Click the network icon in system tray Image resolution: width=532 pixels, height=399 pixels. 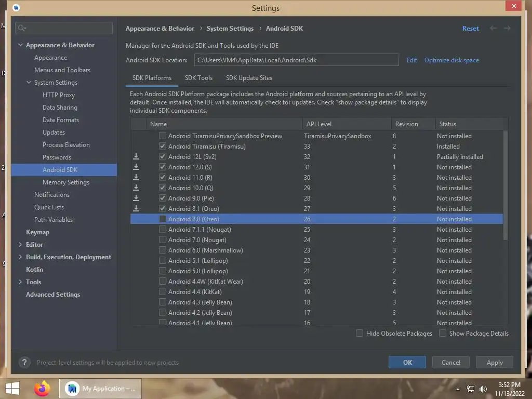tap(471, 389)
